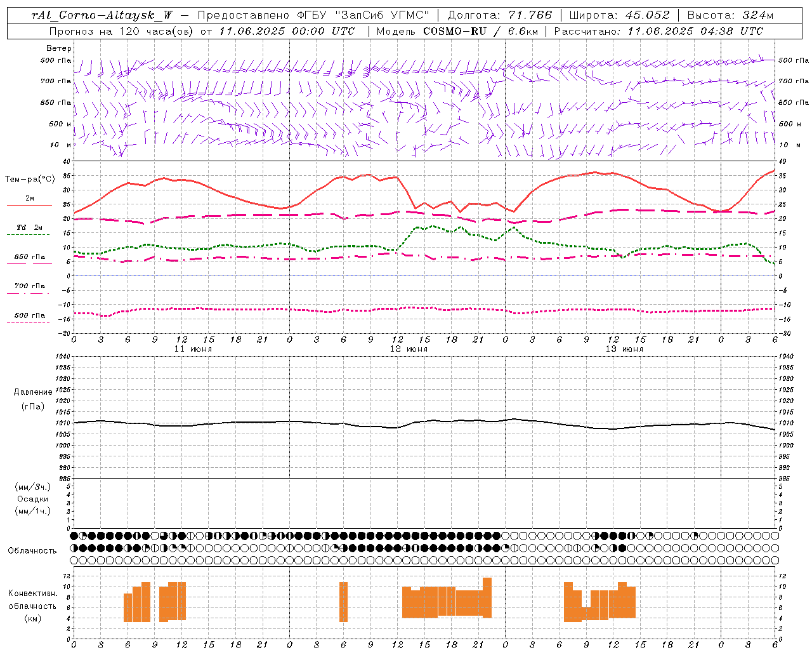Screen dimensions: 812x650
Task: Click the (гПа) unit label under Давление
Action: coord(33,406)
